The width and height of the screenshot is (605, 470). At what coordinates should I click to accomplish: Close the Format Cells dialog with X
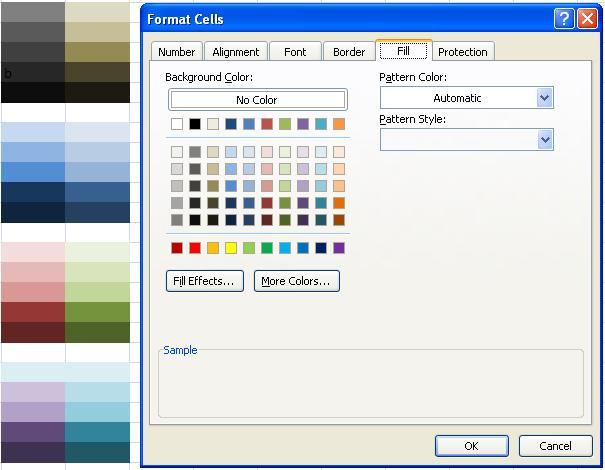(x=586, y=19)
